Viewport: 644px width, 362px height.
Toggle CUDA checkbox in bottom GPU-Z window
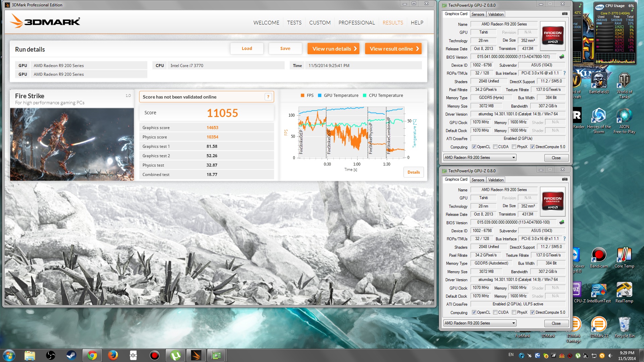495,312
